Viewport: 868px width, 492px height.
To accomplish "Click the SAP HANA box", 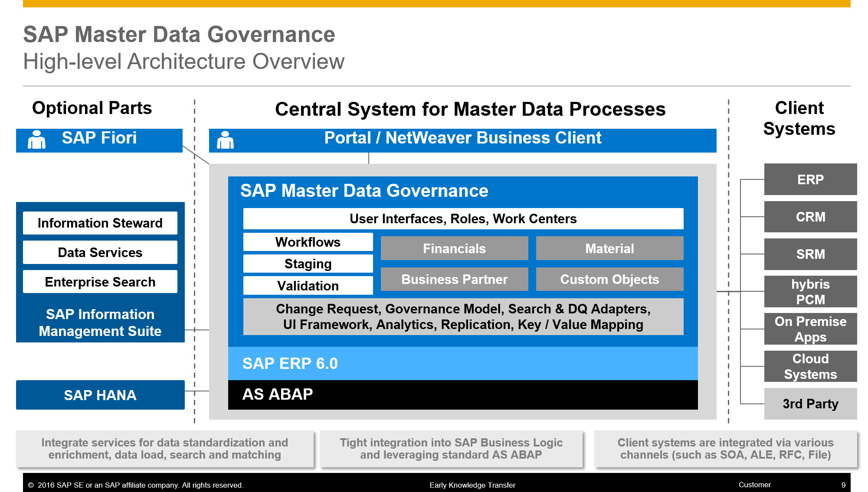I will [x=100, y=395].
